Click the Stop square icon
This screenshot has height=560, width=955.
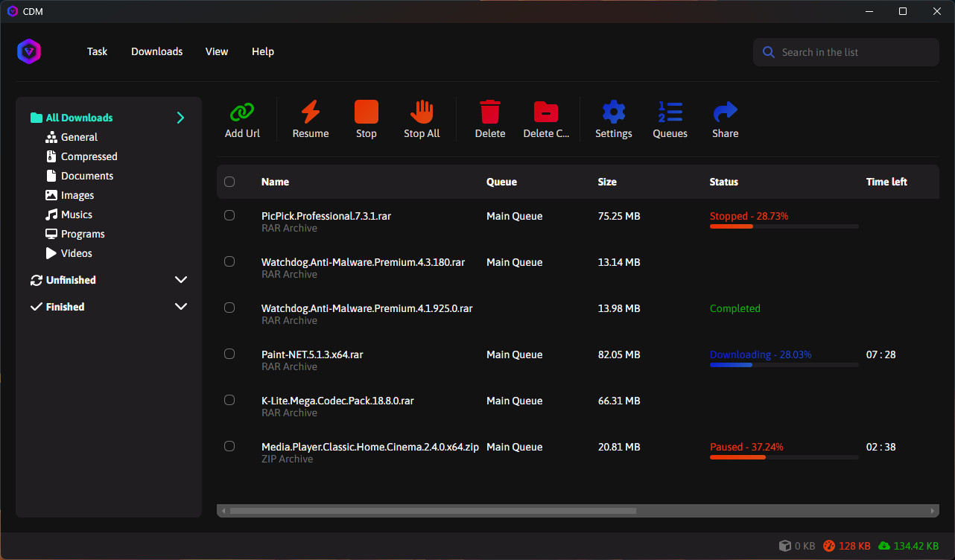click(366, 112)
